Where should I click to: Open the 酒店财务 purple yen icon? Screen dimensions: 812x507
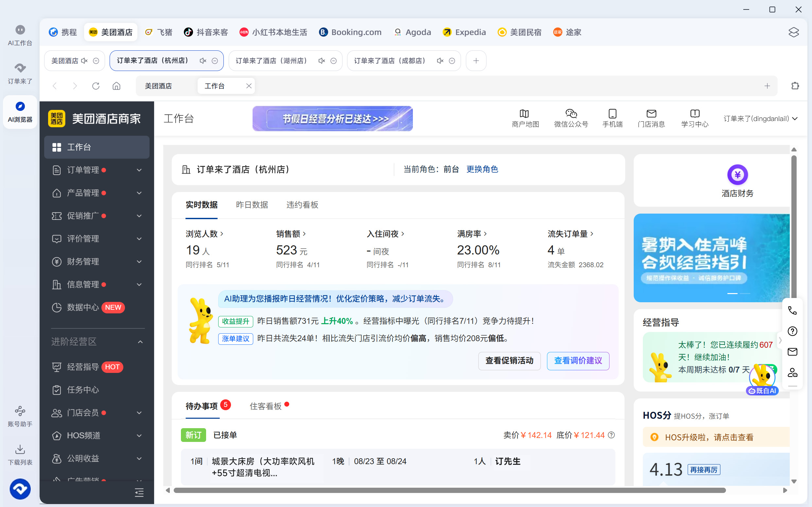pos(737,174)
